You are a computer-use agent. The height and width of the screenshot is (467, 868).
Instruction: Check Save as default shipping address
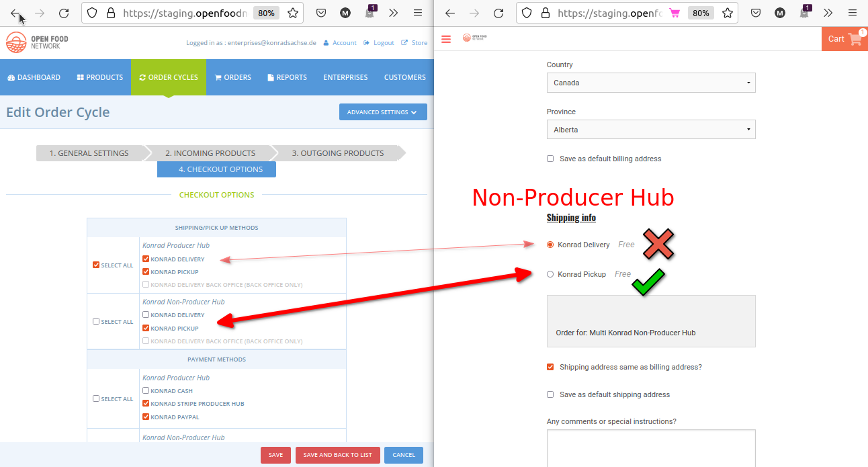(550, 394)
